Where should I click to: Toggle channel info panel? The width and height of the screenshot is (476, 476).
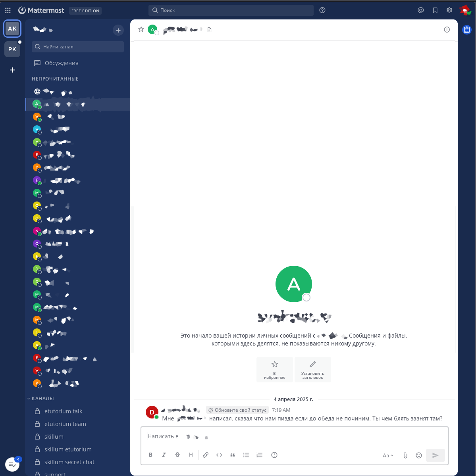click(x=447, y=29)
